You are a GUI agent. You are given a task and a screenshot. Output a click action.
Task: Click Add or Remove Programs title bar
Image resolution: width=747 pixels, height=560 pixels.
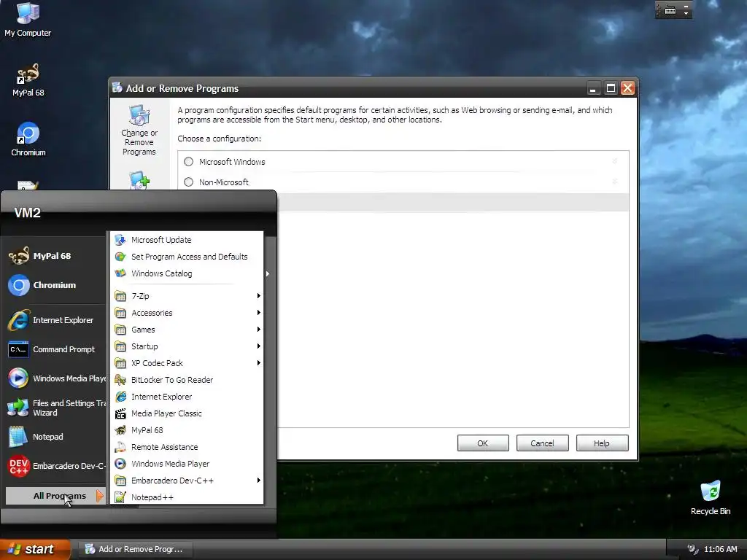pyautogui.click(x=348, y=88)
